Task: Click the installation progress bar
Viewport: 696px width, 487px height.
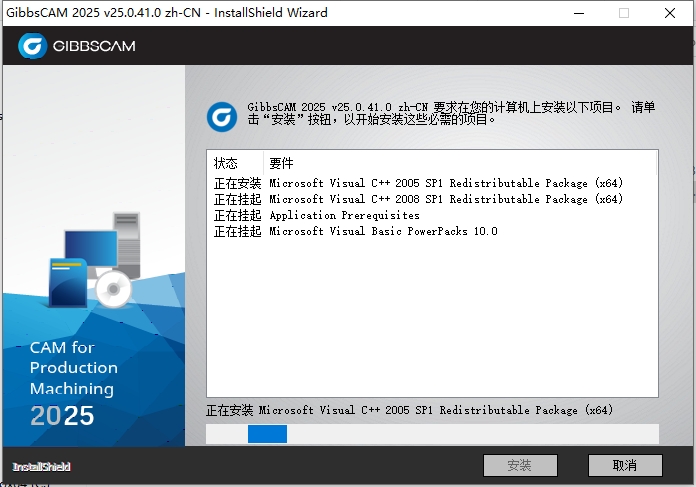Action: 432,434
